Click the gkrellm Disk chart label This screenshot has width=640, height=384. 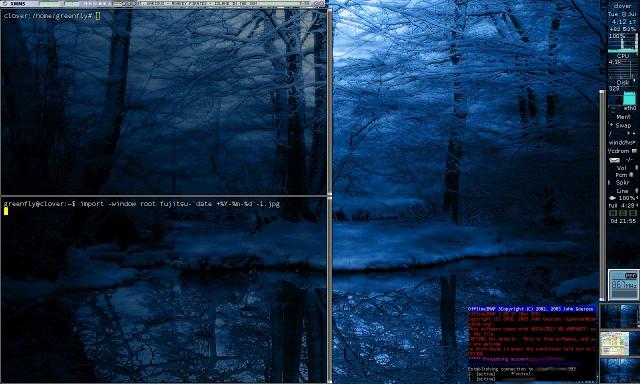click(x=623, y=82)
